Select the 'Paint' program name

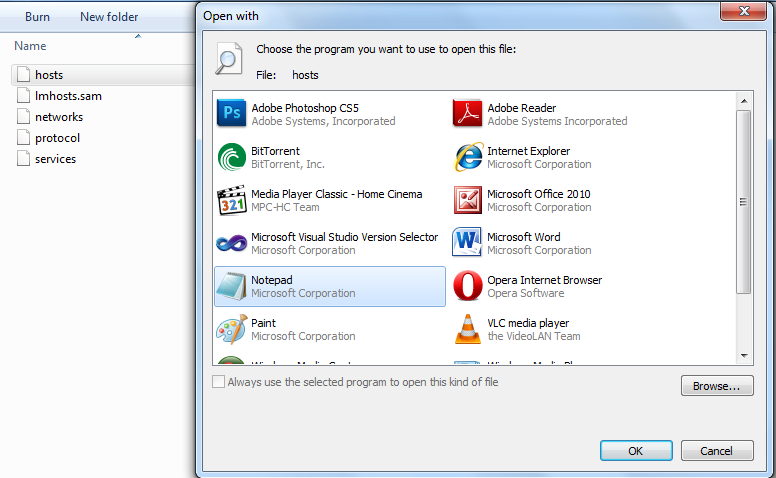pyautogui.click(x=263, y=323)
